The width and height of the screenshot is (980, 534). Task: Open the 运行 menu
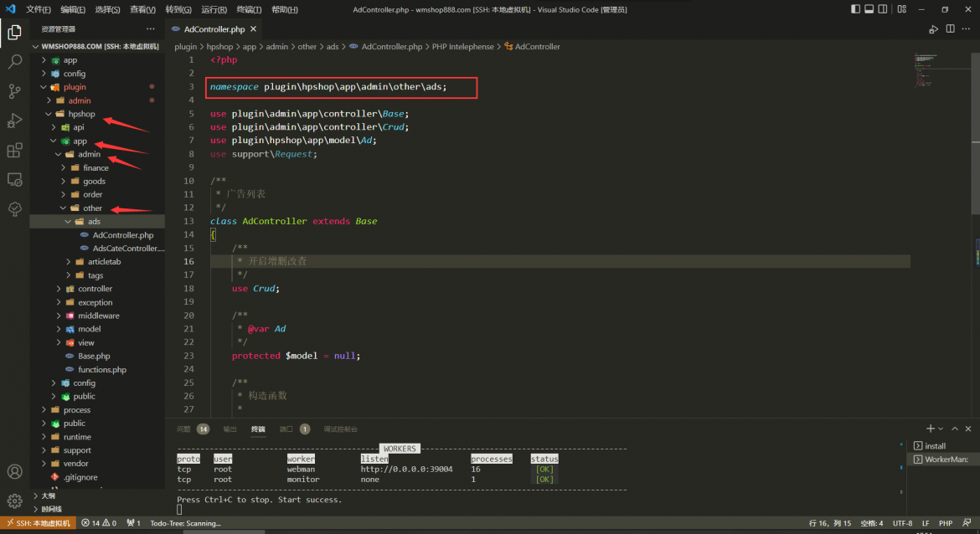[x=214, y=9]
